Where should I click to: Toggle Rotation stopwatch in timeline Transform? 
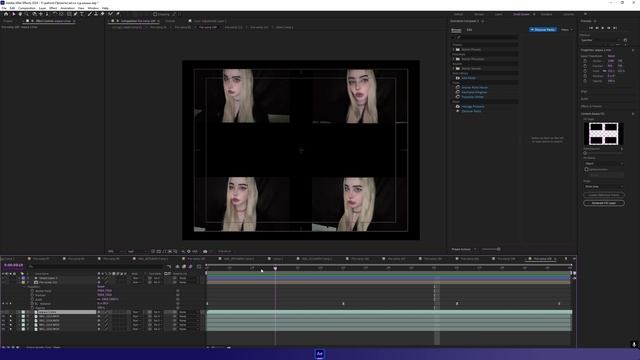coord(32,304)
